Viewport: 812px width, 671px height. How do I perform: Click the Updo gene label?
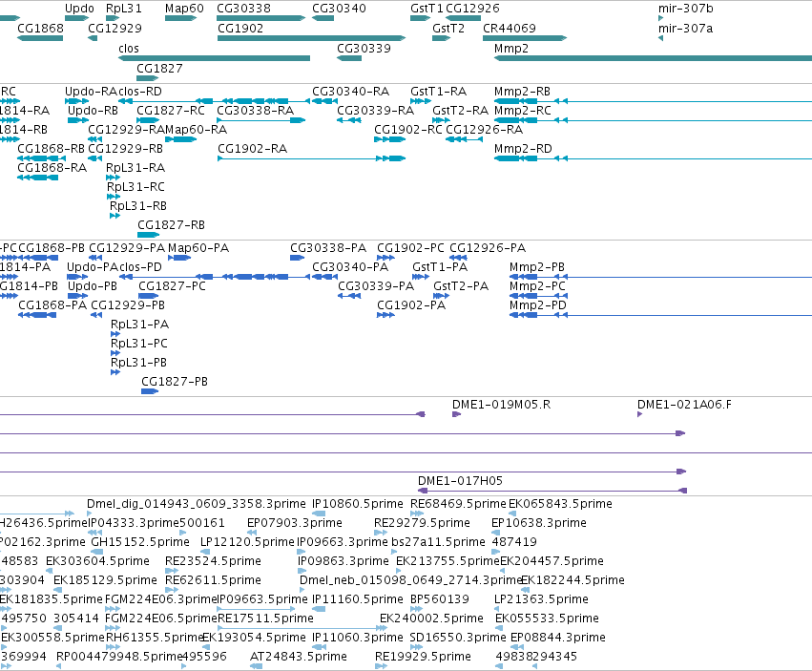point(79,9)
